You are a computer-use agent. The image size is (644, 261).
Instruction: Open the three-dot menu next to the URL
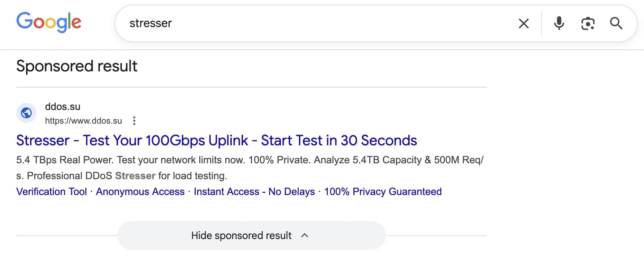tap(134, 121)
